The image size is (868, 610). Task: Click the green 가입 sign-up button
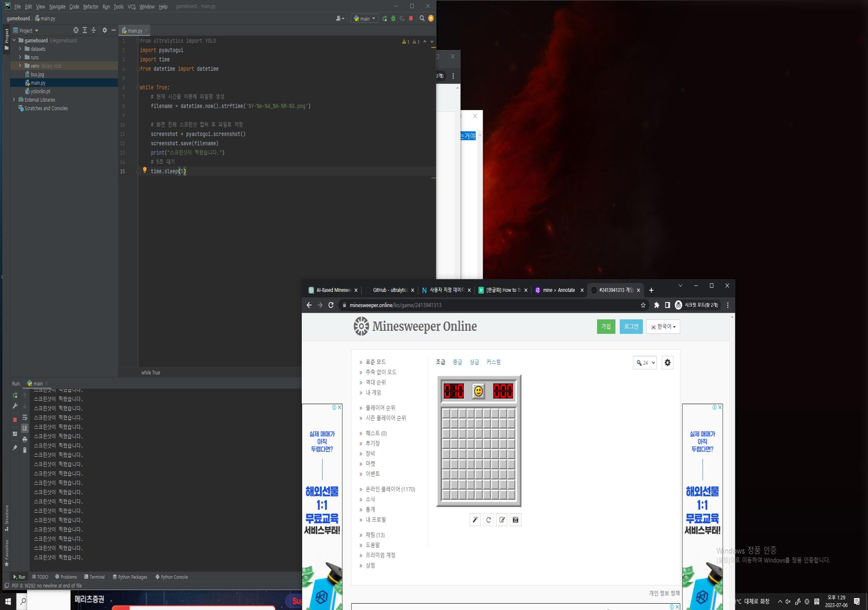pos(606,327)
